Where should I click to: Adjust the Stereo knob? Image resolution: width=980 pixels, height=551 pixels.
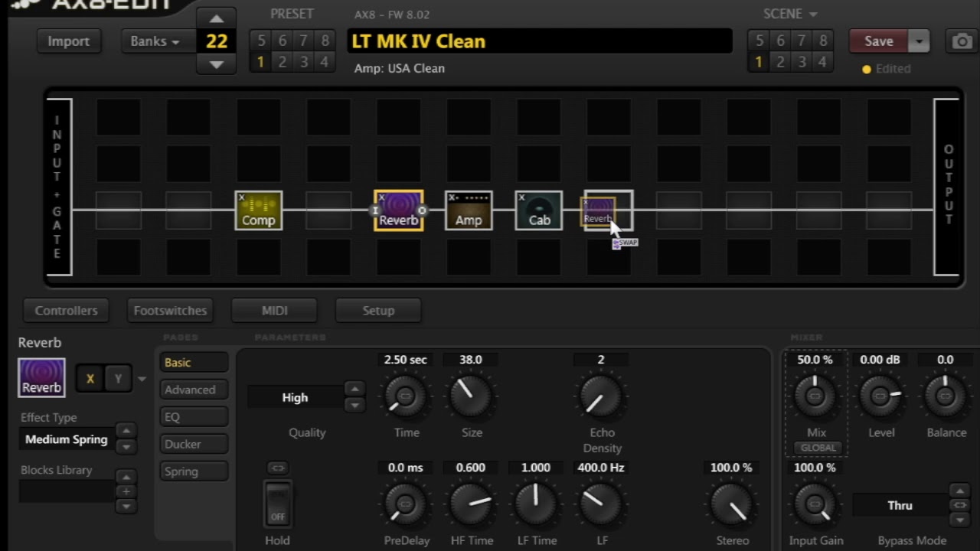point(731,504)
